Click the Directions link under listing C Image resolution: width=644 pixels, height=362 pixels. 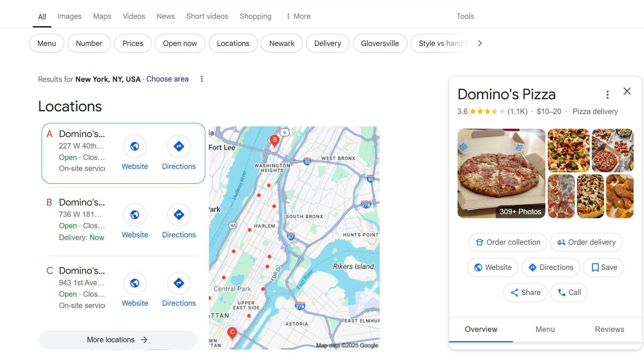click(x=179, y=303)
